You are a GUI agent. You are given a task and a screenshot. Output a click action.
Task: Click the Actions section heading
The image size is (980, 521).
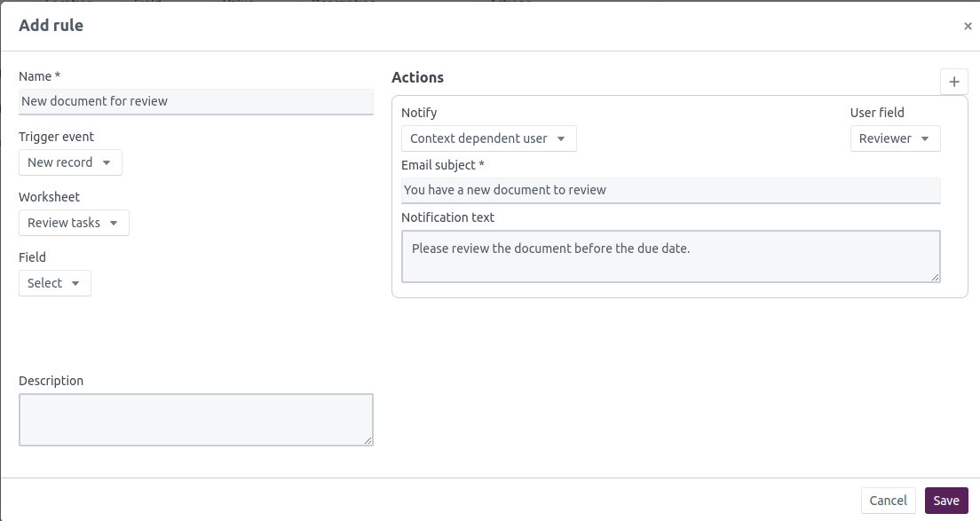coord(417,77)
